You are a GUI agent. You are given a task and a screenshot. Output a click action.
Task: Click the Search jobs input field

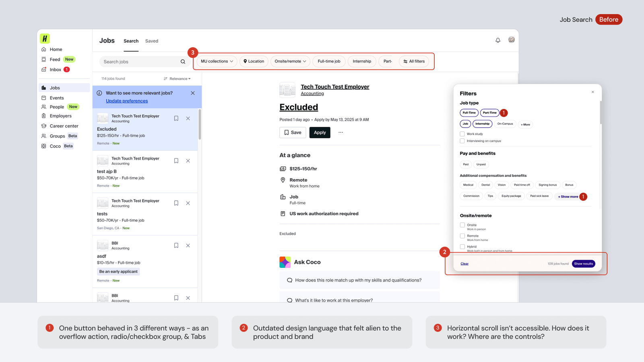[144, 62]
